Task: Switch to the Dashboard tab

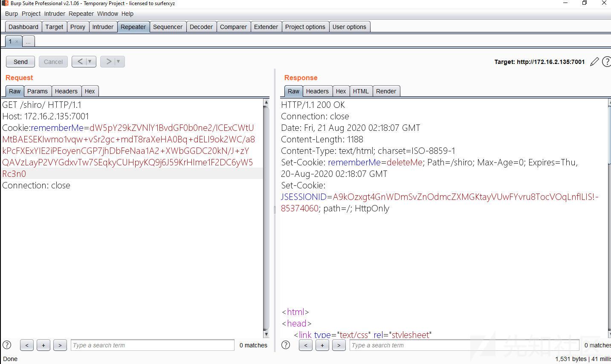Action: point(23,27)
